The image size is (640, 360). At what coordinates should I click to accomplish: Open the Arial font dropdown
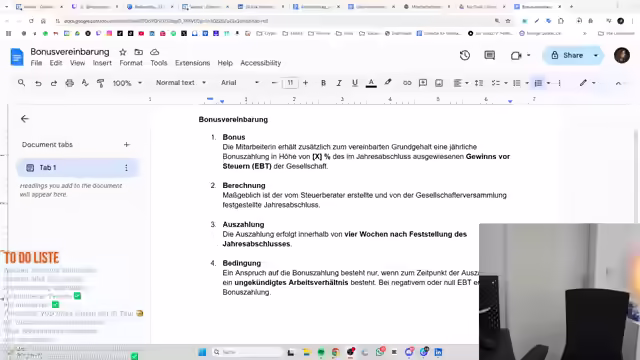240,82
